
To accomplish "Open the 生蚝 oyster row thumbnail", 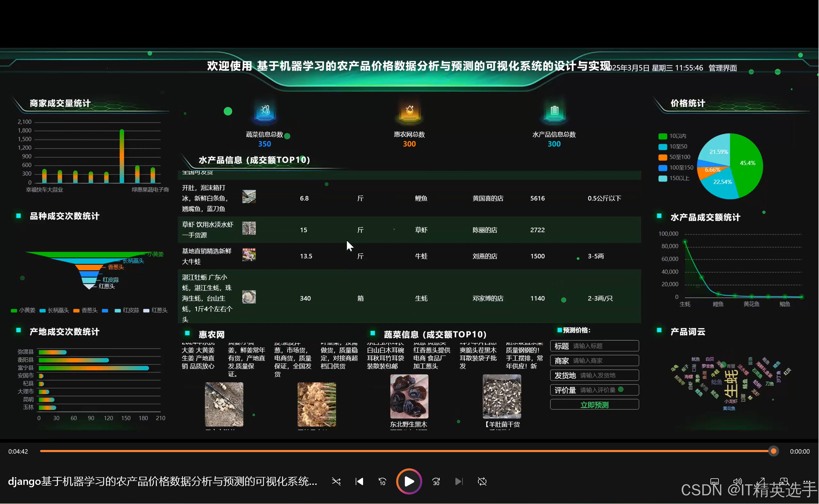I will tap(249, 297).
